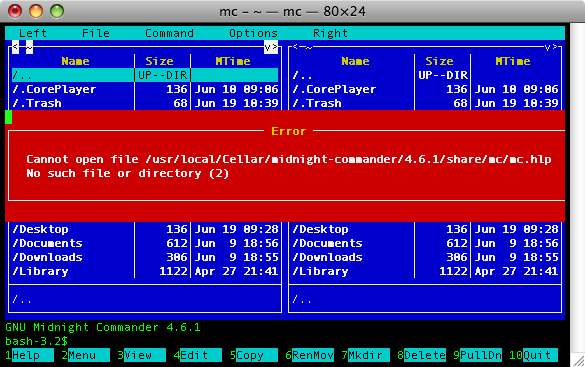Sort right panel by MTime column
Screen dimensions: 585x367
513,61
